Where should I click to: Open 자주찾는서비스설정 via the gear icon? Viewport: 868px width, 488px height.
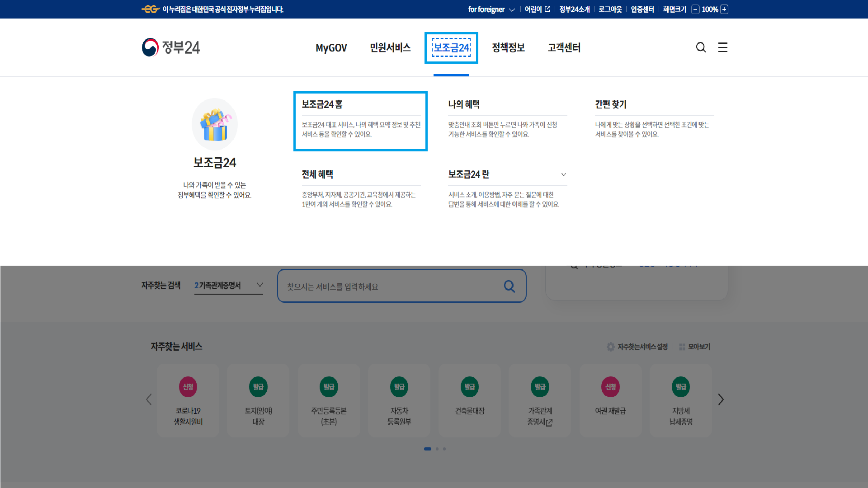pyautogui.click(x=610, y=347)
